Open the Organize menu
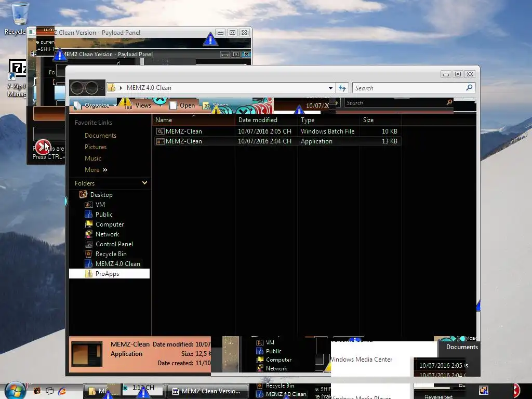 pos(96,105)
